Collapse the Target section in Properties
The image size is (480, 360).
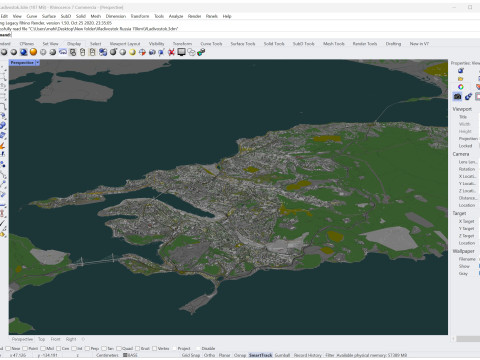pyautogui.click(x=459, y=213)
